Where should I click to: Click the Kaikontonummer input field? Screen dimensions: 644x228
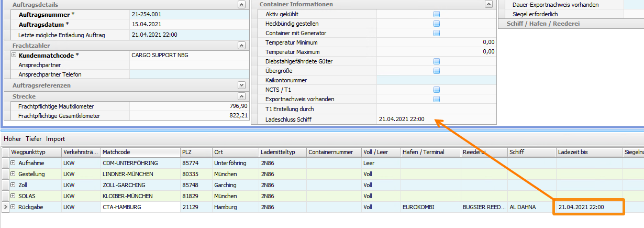click(435, 80)
